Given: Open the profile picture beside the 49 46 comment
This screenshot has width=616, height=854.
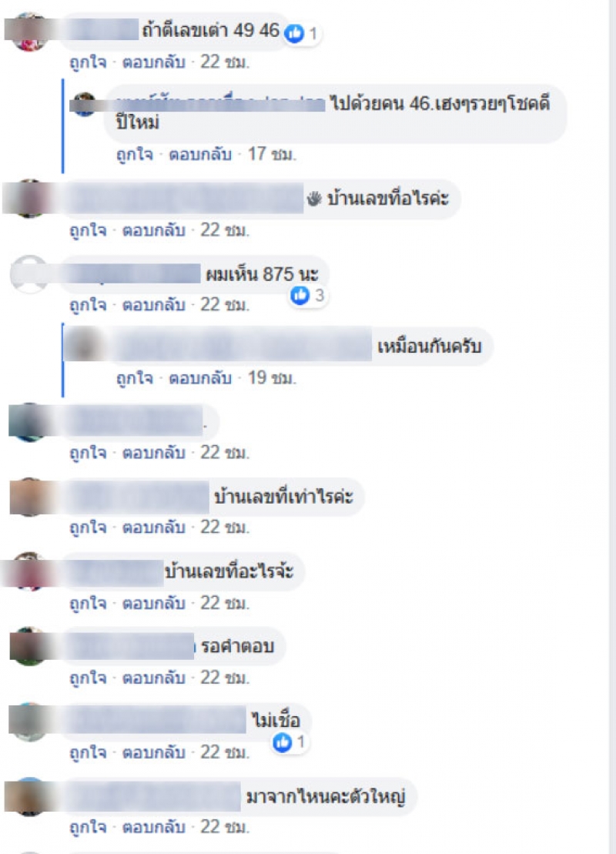Looking at the screenshot, I should coord(30,32).
